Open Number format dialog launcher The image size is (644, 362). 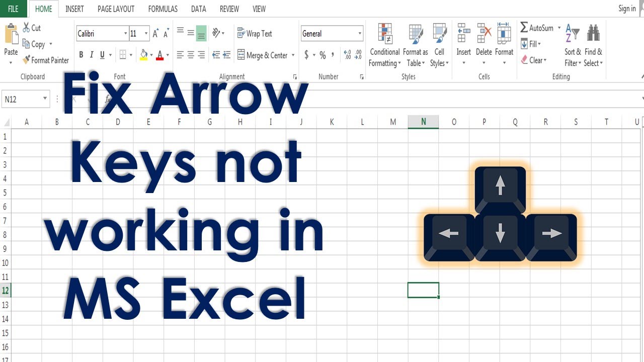tap(362, 77)
